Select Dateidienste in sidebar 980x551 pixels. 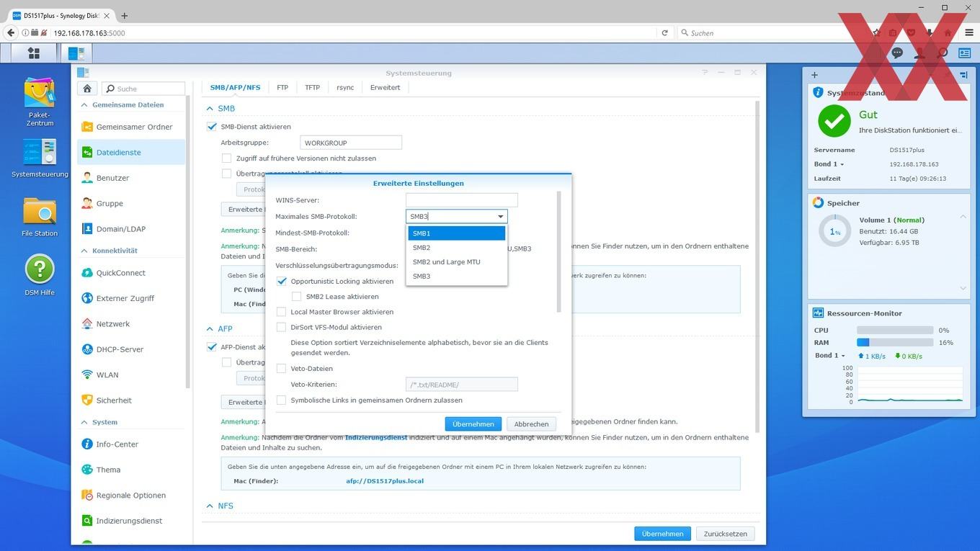[131, 153]
